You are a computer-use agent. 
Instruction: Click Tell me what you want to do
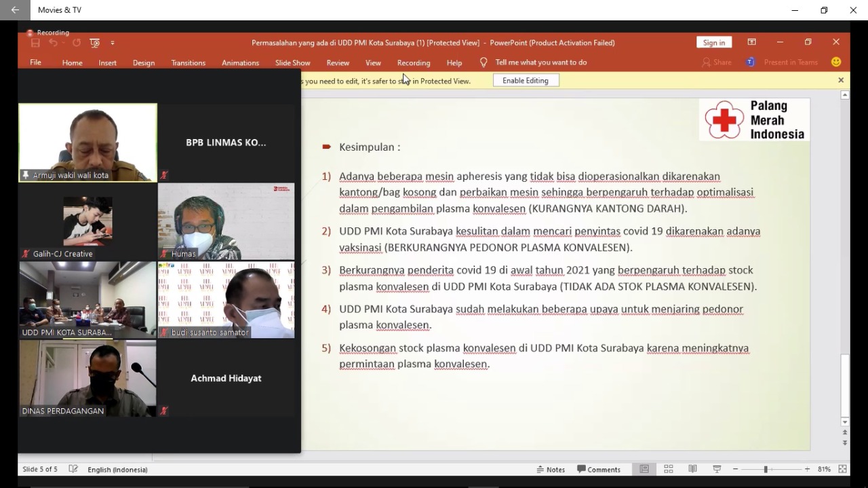[541, 62]
